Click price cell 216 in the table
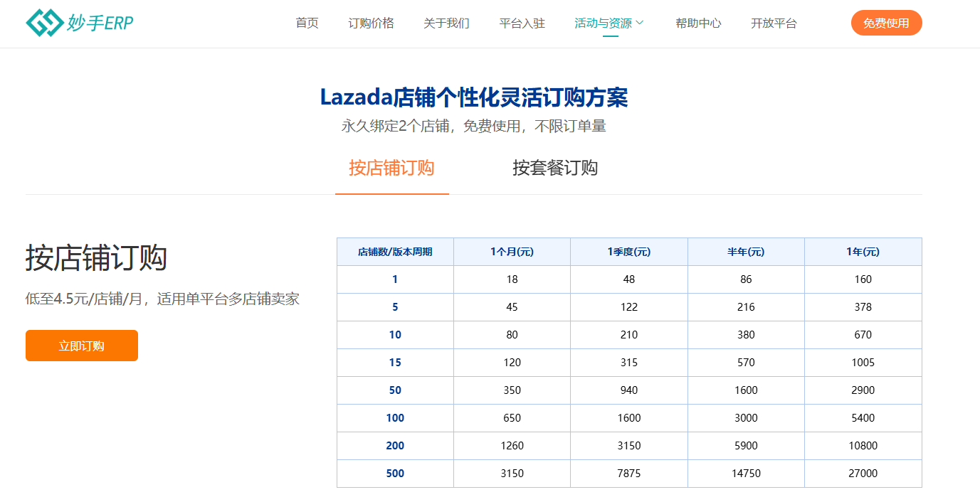The height and width of the screenshot is (502, 980). tap(746, 307)
